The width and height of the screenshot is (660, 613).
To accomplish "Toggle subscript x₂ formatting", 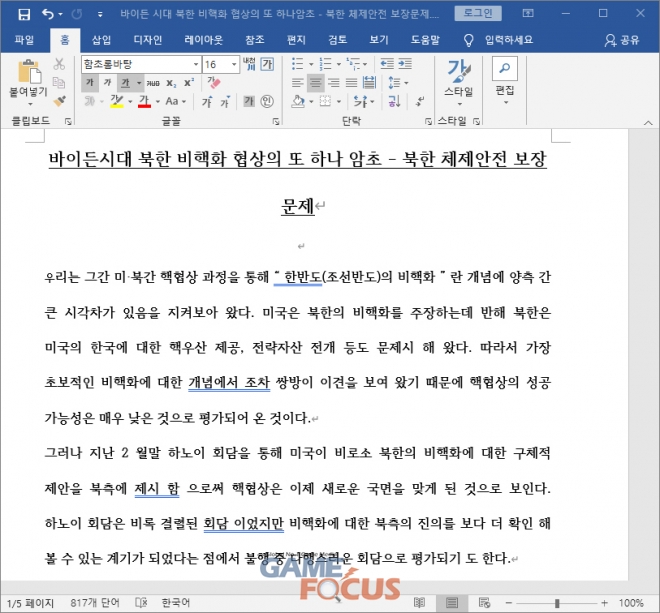I will coord(170,82).
